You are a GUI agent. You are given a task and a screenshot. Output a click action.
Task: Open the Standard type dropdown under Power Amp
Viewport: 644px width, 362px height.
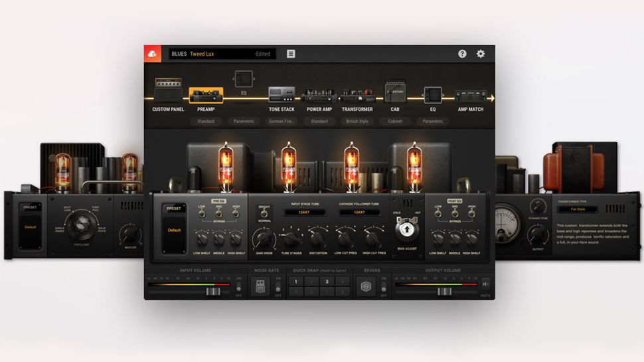coord(319,121)
